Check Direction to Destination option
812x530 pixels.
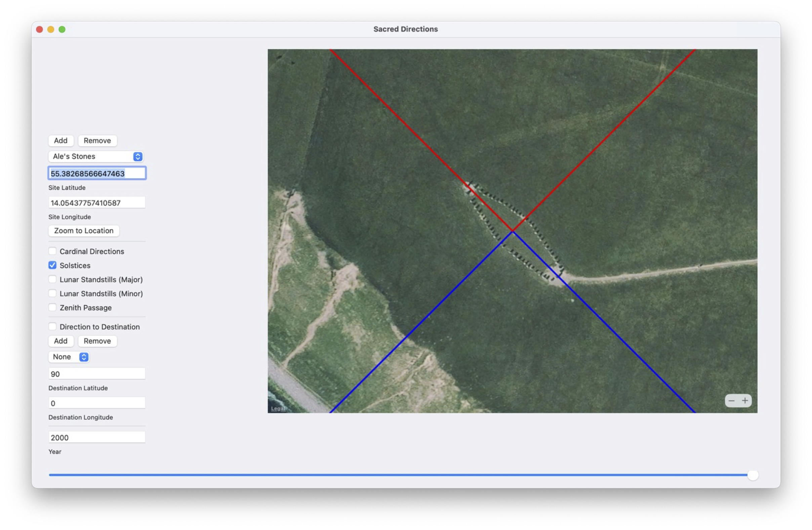coord(52,326)
